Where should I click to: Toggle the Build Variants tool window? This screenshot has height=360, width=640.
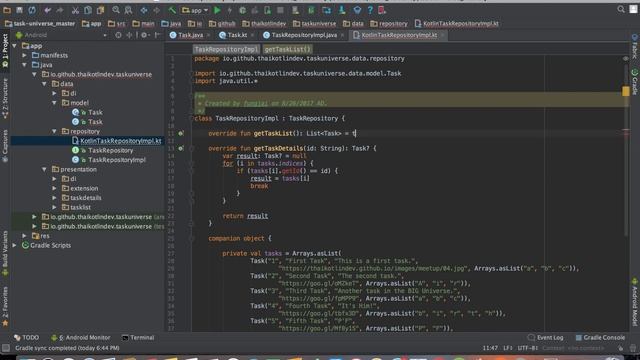tap(5, 252)
